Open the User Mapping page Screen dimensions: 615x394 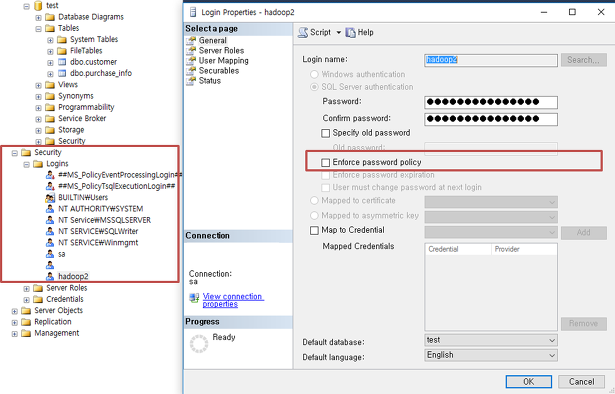point(224,61)
